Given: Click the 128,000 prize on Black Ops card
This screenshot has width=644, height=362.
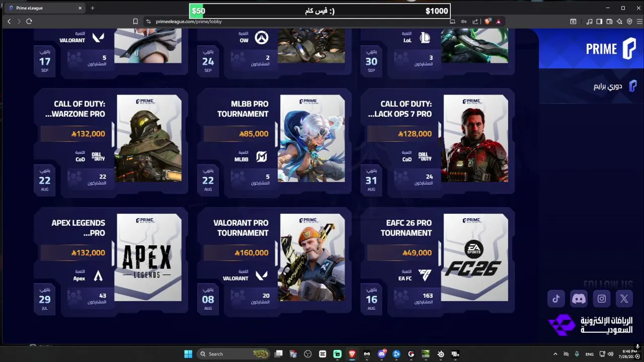Looking at the screenshot, I should coord(415,134).
